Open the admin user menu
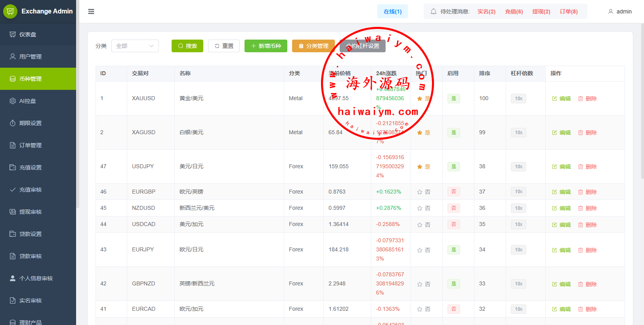 click(620, 11)
